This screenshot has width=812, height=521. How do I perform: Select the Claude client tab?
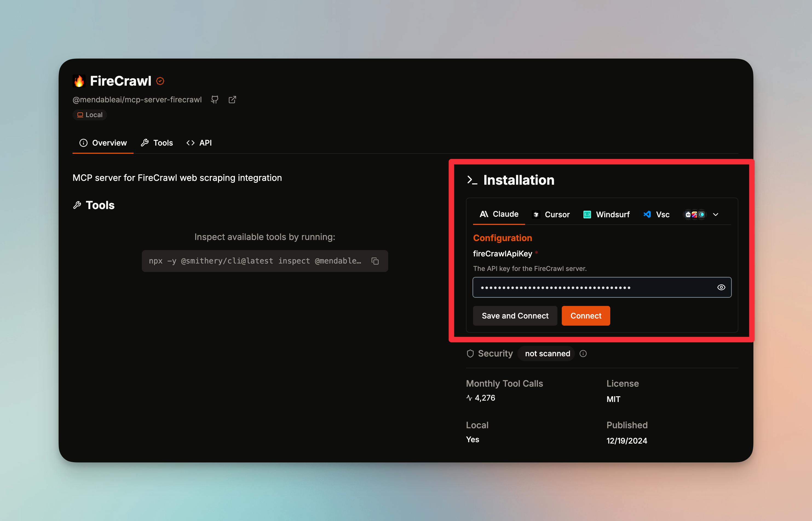click(x=499, y=214)
